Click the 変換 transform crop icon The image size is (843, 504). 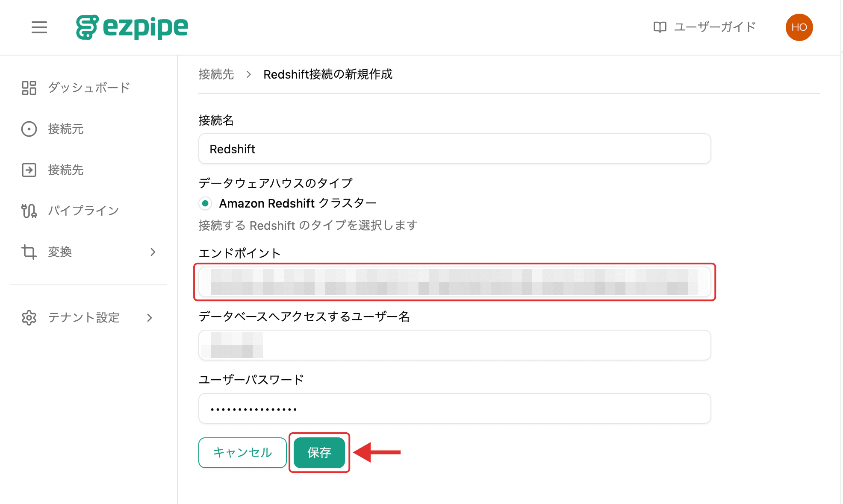29,252
